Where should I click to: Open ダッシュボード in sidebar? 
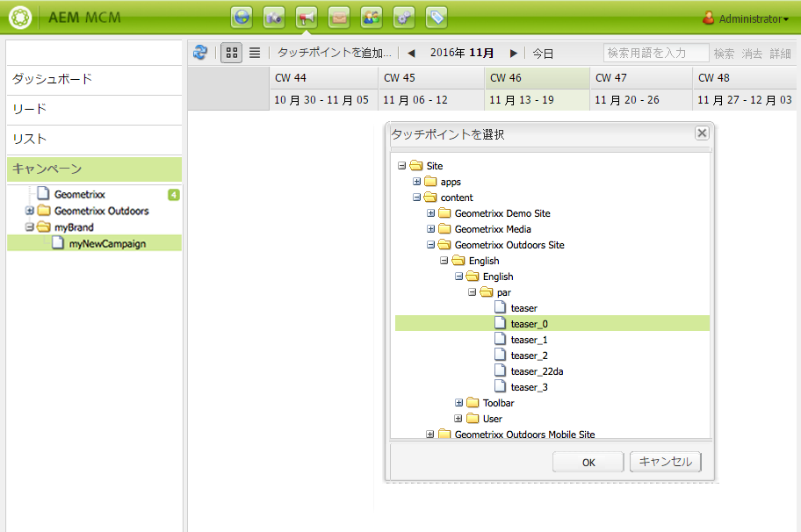pyautogui.click(x=95, y=80)
